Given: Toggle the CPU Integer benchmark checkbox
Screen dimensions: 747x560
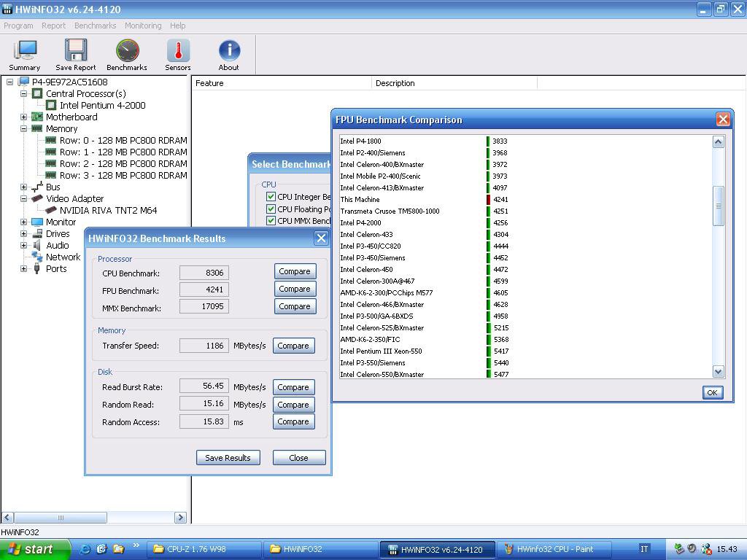Looking at the screenshot, I should (x=271, y=197).
